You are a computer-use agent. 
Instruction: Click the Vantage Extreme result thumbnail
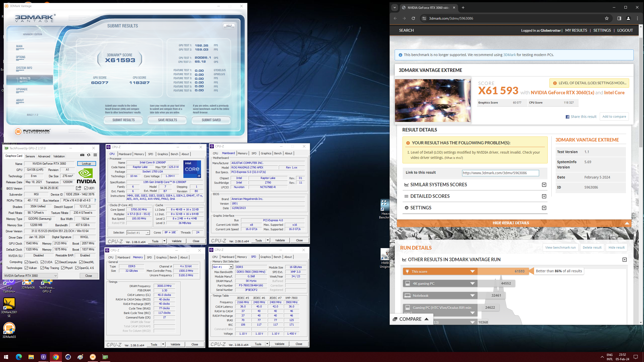(x=433, y=101)
